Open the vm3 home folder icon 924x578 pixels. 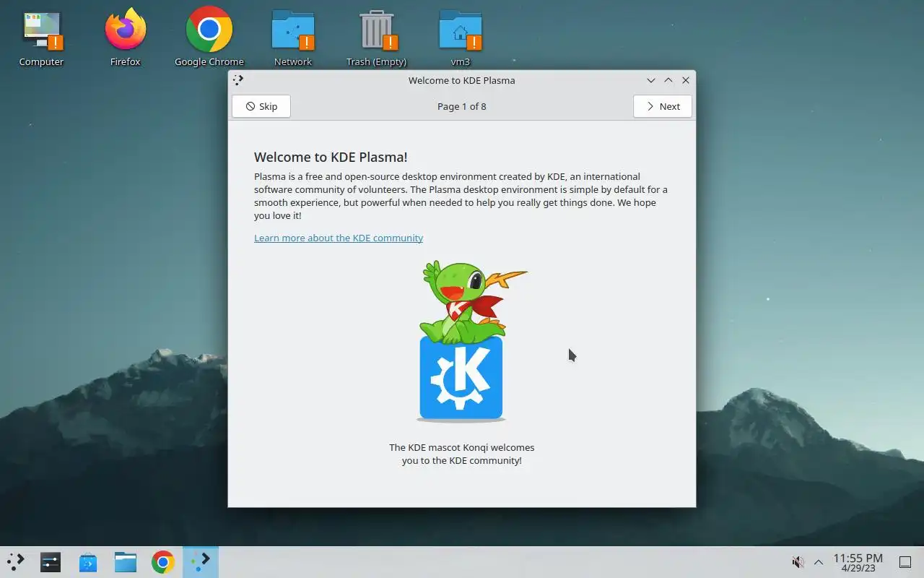click(x=461, y=39)
